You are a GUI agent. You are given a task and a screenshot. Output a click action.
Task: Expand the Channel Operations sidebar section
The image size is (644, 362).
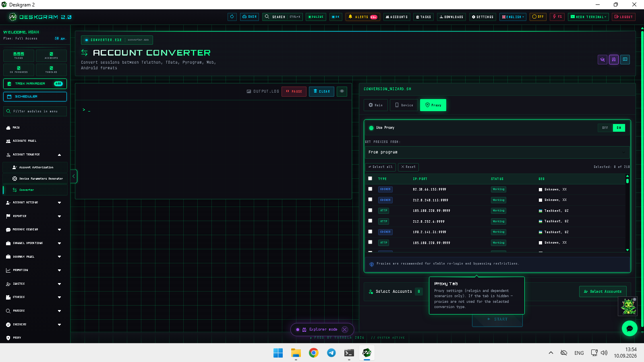(x=34, y=243)
